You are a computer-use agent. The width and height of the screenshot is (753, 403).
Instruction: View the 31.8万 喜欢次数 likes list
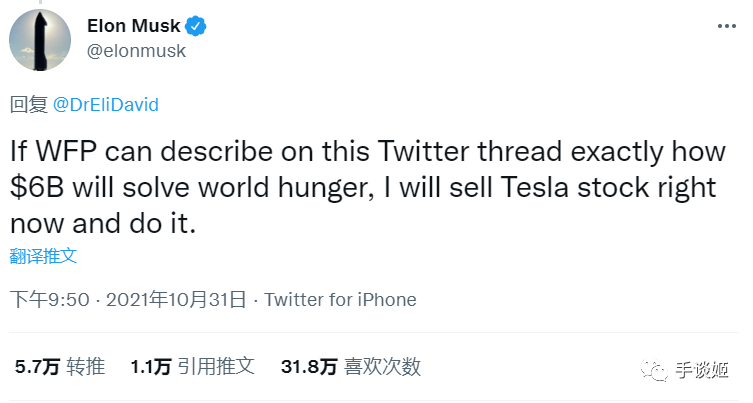pyautogui.click(x=350, y=367)
